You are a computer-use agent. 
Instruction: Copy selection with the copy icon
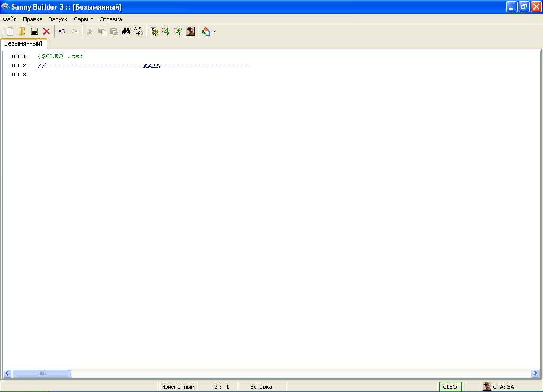pyautogui.click(x=102, y=31)
